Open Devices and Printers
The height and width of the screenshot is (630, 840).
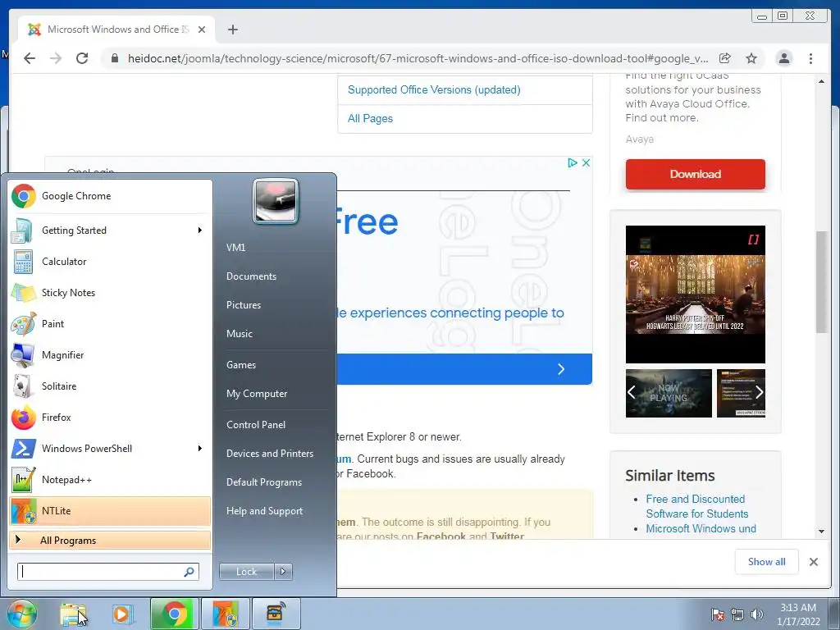[270, 454]
